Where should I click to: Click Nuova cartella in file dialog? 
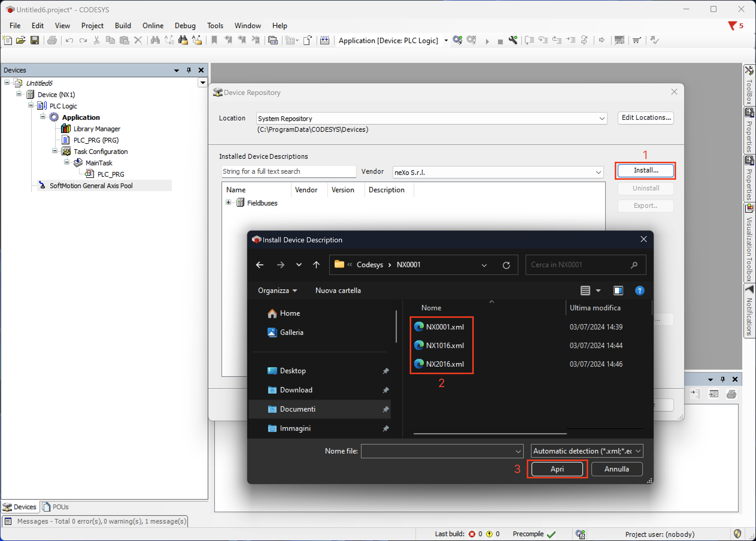click(338, 291)
